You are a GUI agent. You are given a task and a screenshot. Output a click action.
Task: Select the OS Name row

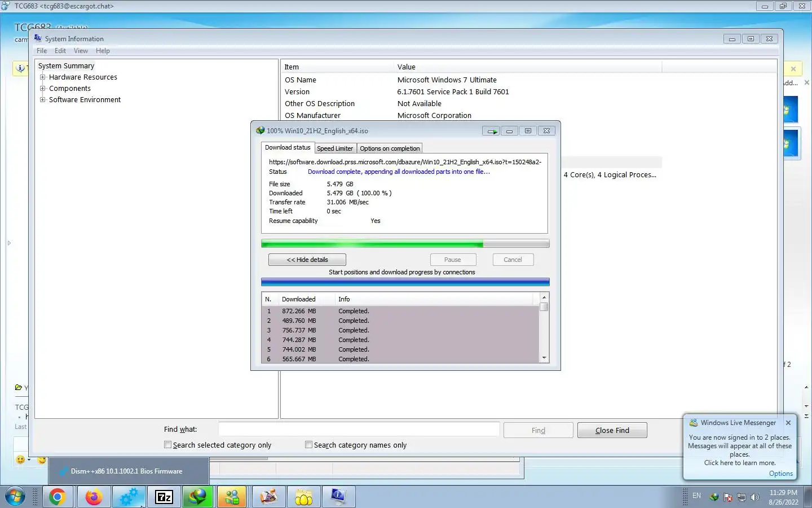471,80
